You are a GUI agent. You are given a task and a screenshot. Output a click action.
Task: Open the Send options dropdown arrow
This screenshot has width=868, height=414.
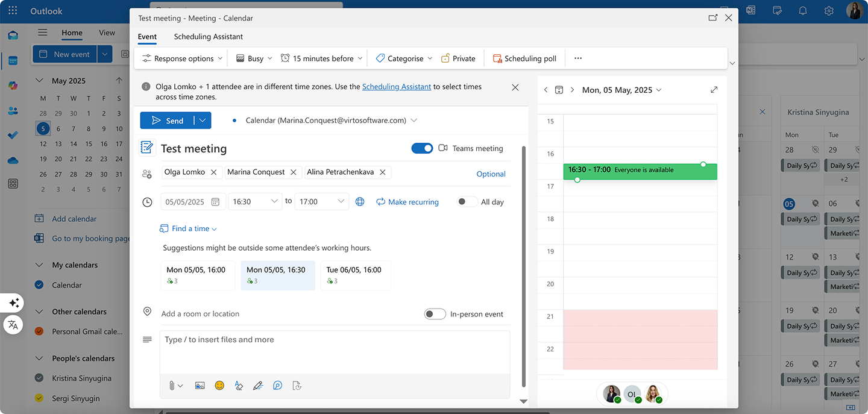click(x=203, y=121)
